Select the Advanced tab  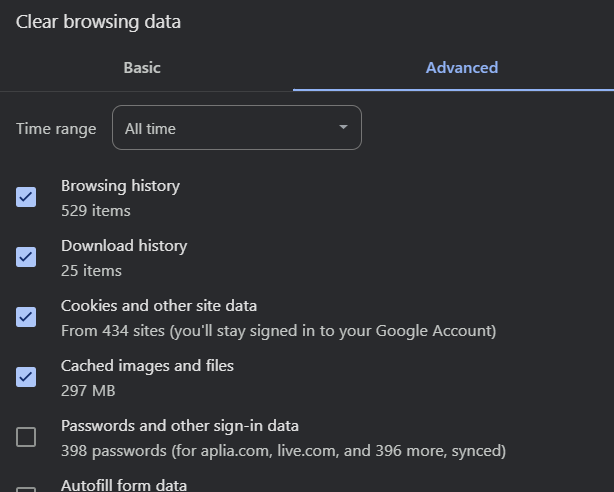462,68
